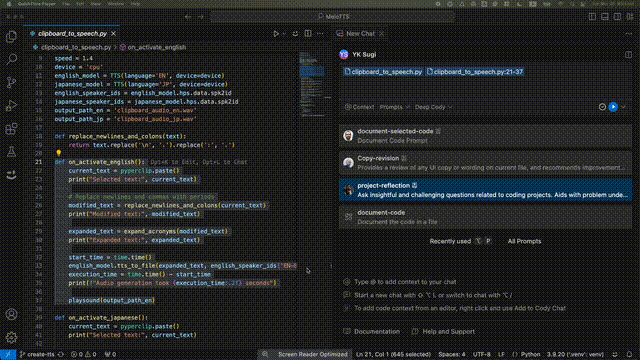Open the Apple menu
Viewport: 640px width, 360px height.
(9, 4)
